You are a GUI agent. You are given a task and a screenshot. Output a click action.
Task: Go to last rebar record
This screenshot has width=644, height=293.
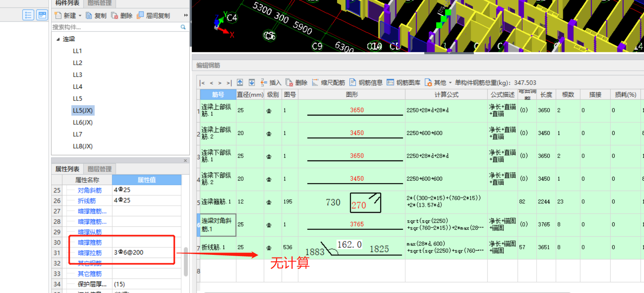tap(229, 83)
